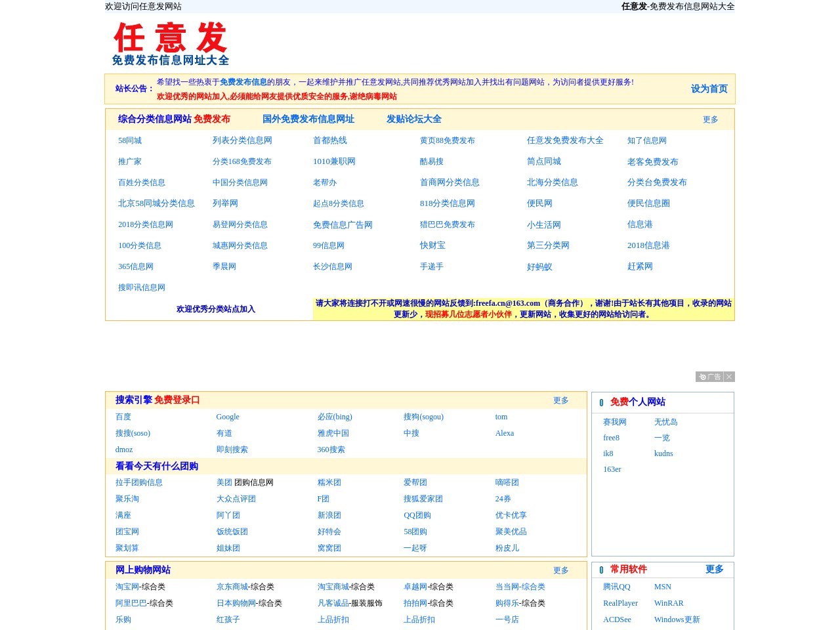This screenshot has height=630, width=840.
Task: Click 更多 next to 搜索引擎 section
Action: [560, 400]
